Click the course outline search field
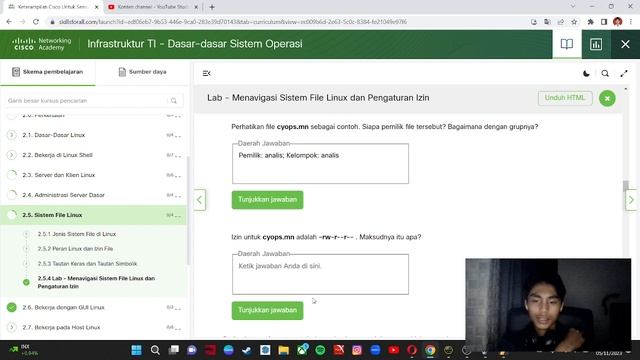This screenshot has height=360, width=640. point(94,100)
